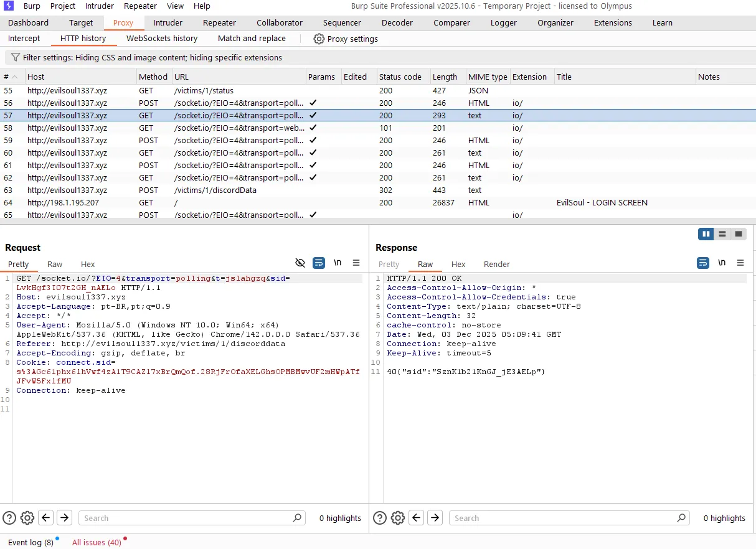Screen dimensions: 756x549
Task: Click the filter funnel icon
Action: 16,57
